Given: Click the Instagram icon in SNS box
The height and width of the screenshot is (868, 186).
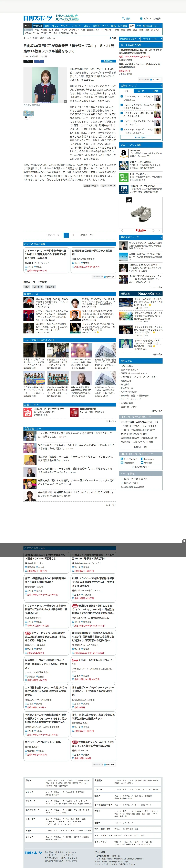Looking at the screenshot, I should (122, 463).
